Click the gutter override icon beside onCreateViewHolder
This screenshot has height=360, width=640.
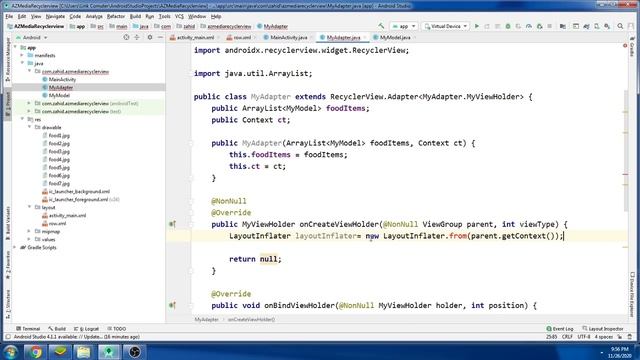[172, 224]
